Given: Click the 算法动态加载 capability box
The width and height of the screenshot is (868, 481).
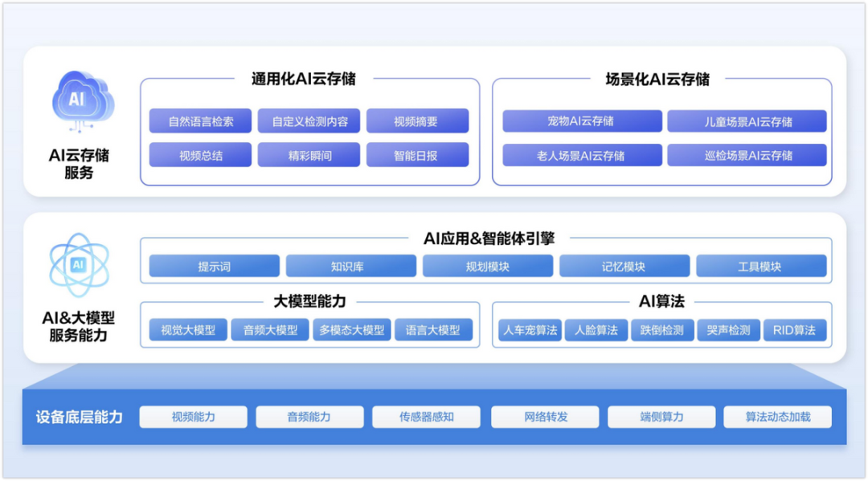Looking at the screenshot, I should [x=777, y=417].
